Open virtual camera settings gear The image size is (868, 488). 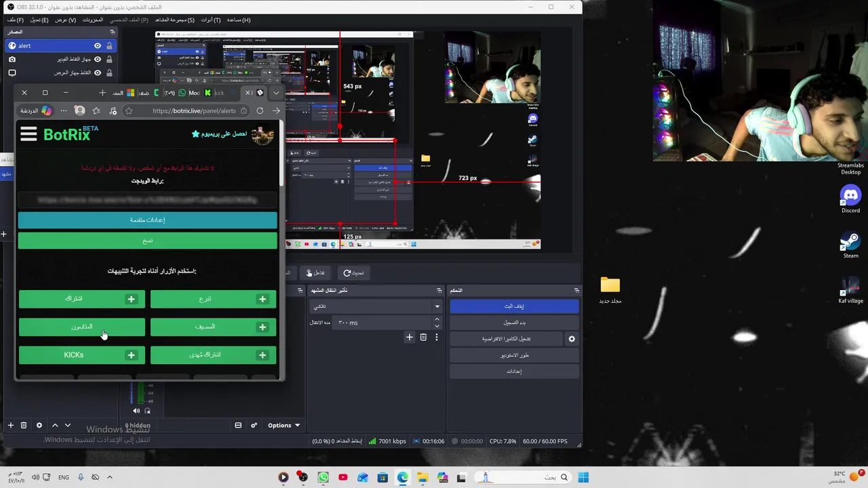pyautogui.click(x=572, y=339)
